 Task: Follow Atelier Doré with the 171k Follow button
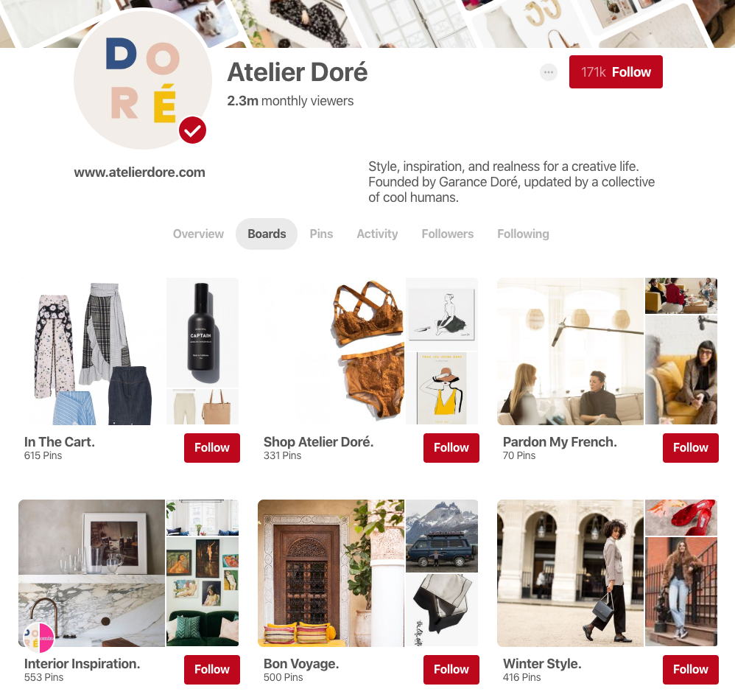click(x=616, y=71)
